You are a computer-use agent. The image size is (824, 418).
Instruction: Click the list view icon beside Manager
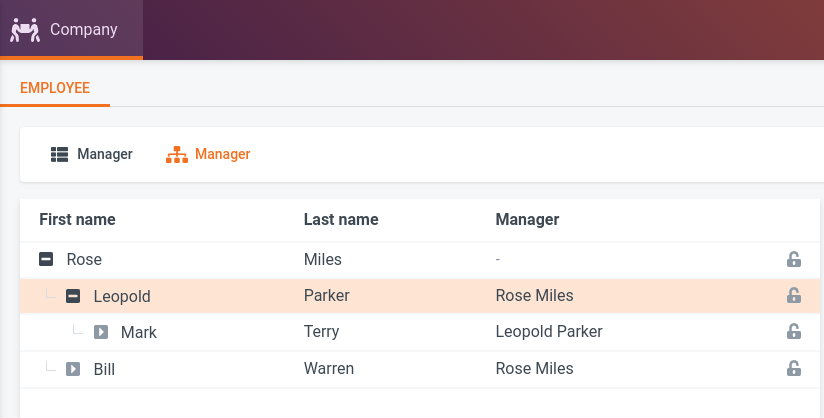click(59, 154)
